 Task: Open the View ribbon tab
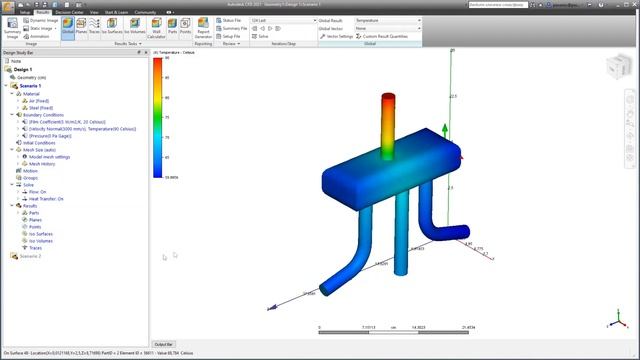94,13
